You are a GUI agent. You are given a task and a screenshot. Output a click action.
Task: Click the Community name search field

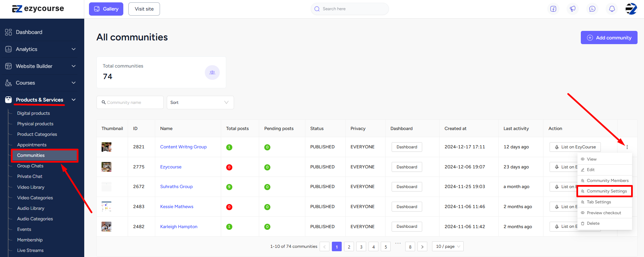130,103
